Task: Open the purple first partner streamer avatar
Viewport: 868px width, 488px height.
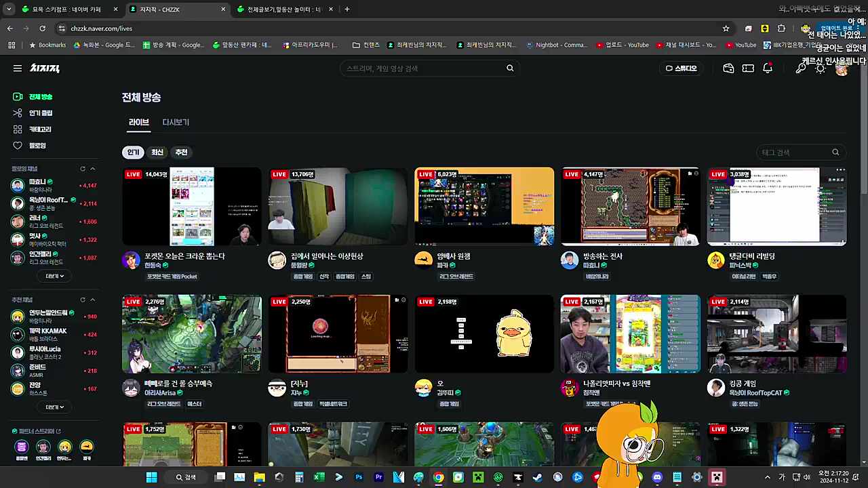Action: point(22,447)
